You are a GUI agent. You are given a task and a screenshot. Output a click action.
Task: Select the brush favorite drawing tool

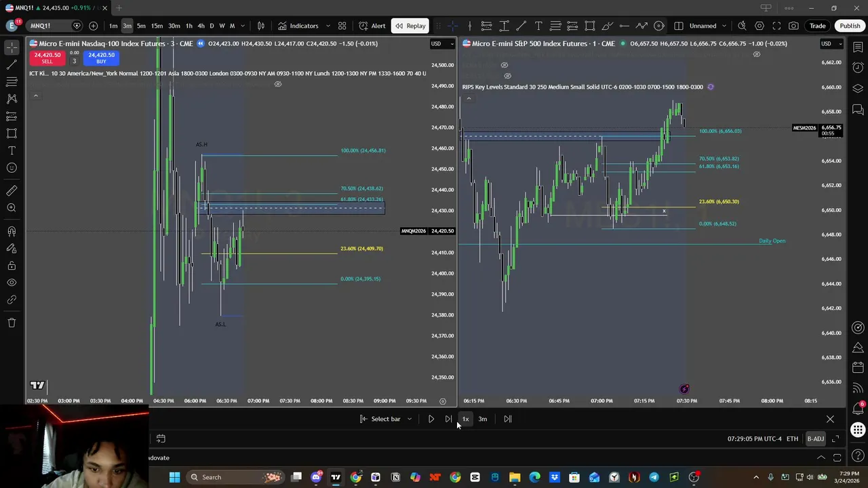[607, 26]
